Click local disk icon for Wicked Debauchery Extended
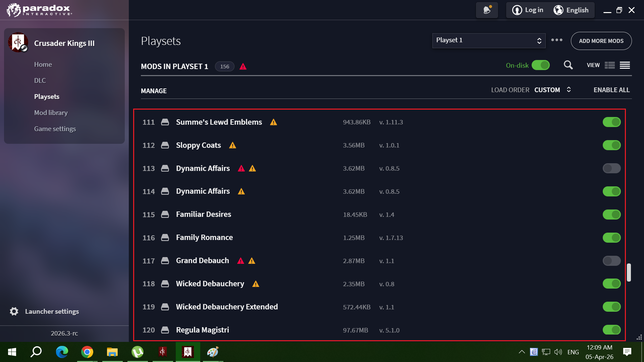Screen dimensions: 644x362 pos(165,307)
